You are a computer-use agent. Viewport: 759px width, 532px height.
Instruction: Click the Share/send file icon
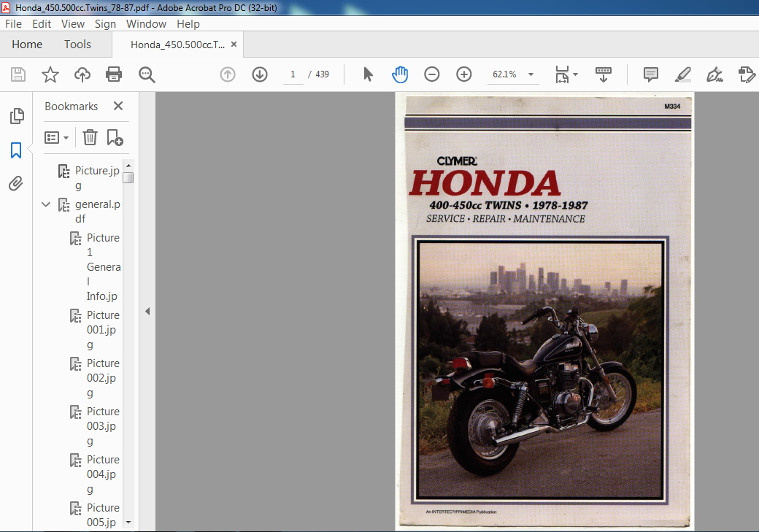[x=747, y=74]
